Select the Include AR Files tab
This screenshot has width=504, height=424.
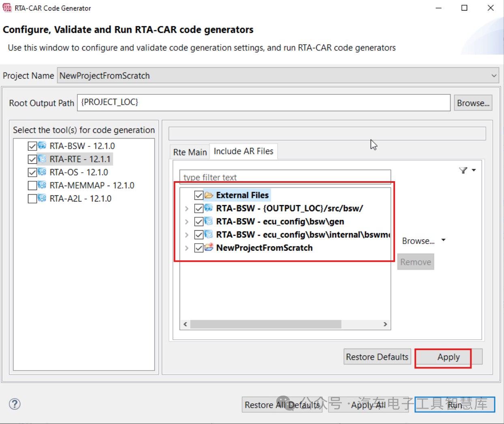244,151
